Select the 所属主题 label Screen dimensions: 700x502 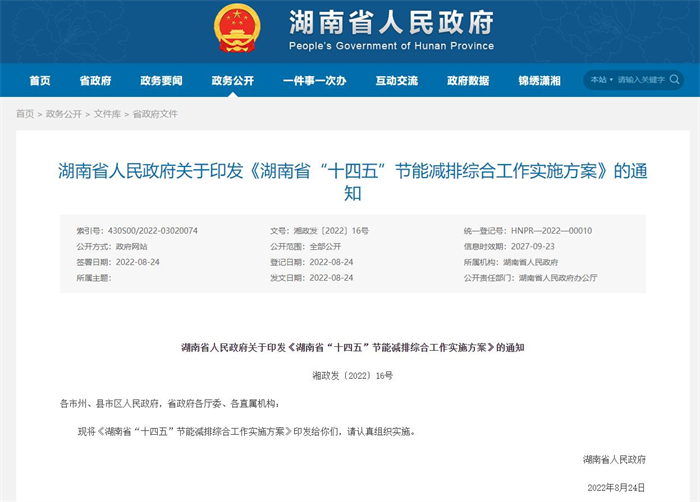coord(94,278)
